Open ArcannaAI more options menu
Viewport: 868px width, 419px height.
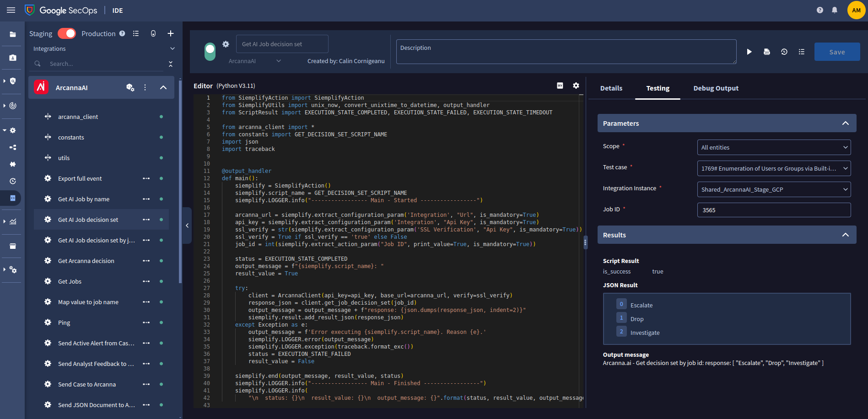point(145,87)
